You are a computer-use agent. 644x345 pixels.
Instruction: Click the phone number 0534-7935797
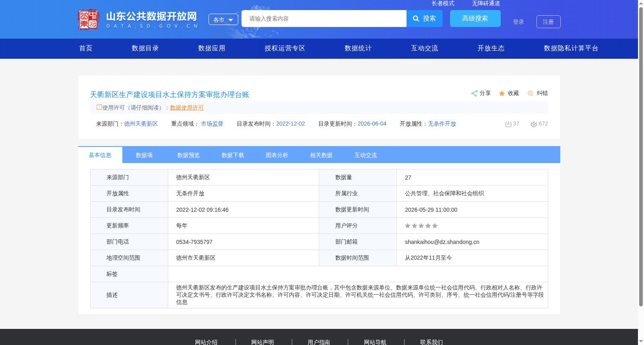194,242
